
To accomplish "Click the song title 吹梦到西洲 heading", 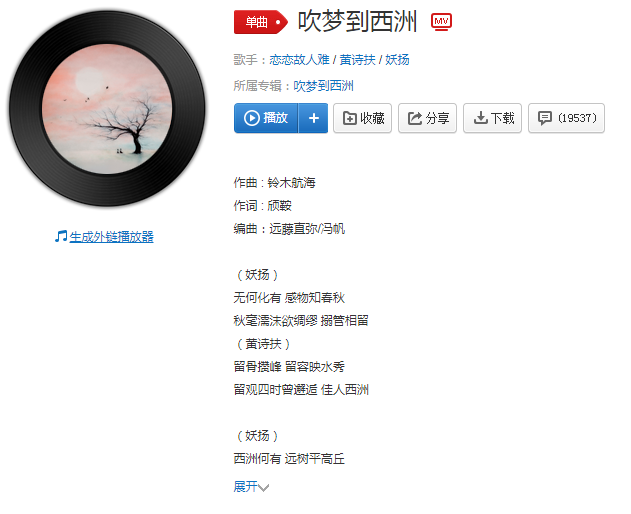I will point(357,21).
